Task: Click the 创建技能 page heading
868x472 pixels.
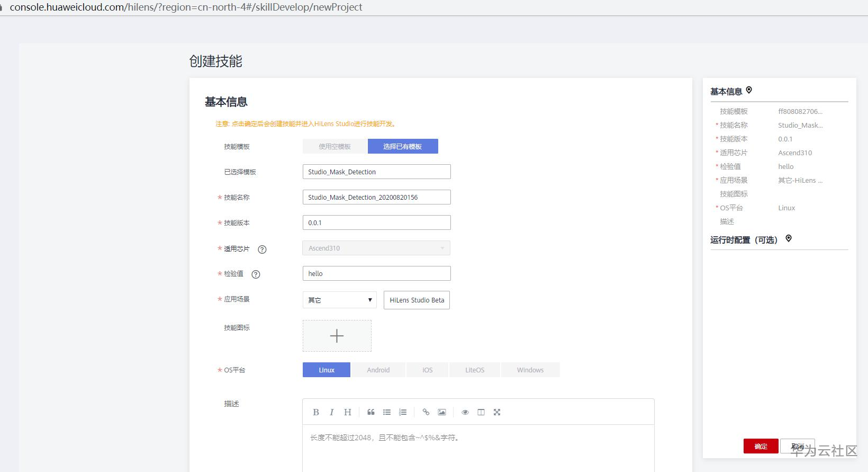Action: pos(215,61)
